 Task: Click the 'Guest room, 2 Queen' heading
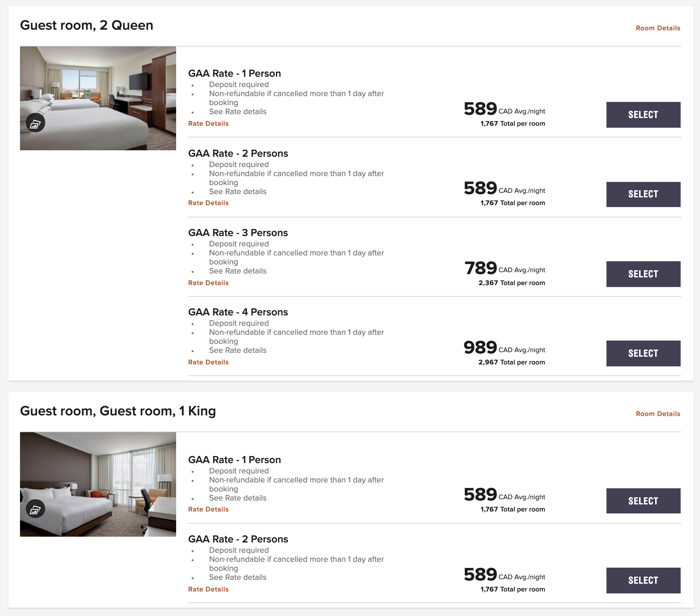pyautogui.click(x=86, y=25)
